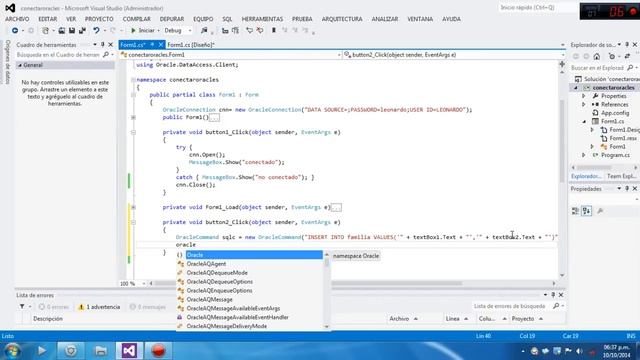Expand the collapsed Form1_Load method region
This screenshot has width=640, height=360.
[133, 207]
